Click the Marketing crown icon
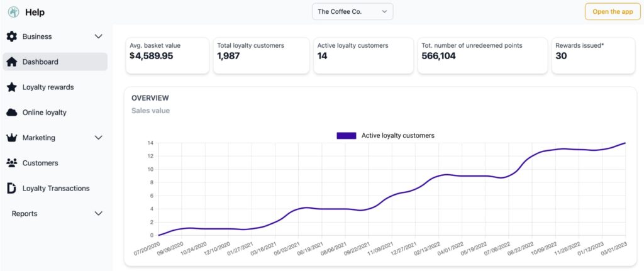The image size is (644, 271). pyautogui.click(x=11, y=138)
